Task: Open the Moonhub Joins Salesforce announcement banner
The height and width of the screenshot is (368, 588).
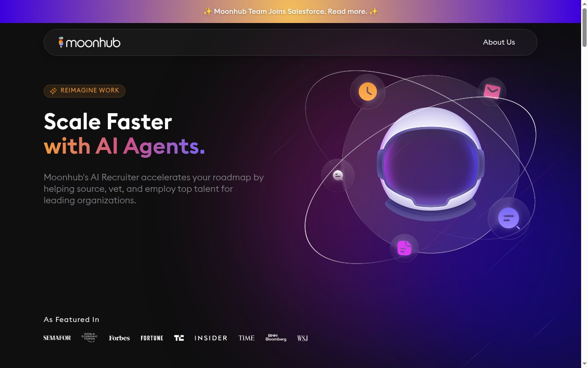Action: 290,11
